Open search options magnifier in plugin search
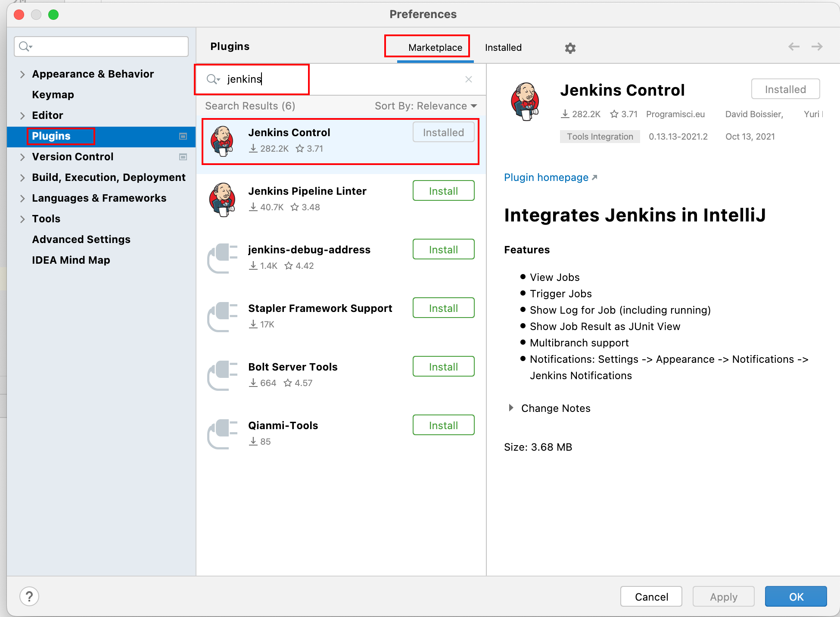This screenshot has height=617, width=840. [213, 79]
